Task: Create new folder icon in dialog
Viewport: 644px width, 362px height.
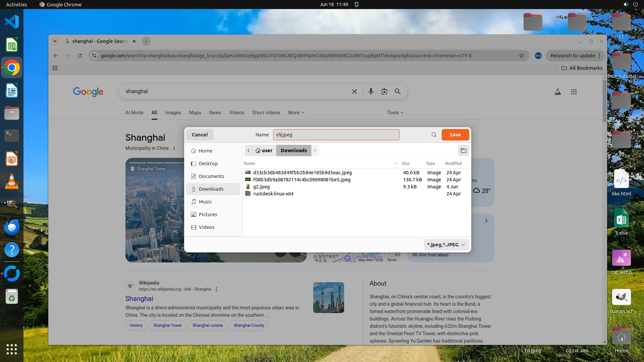Action: coord(463,150)
